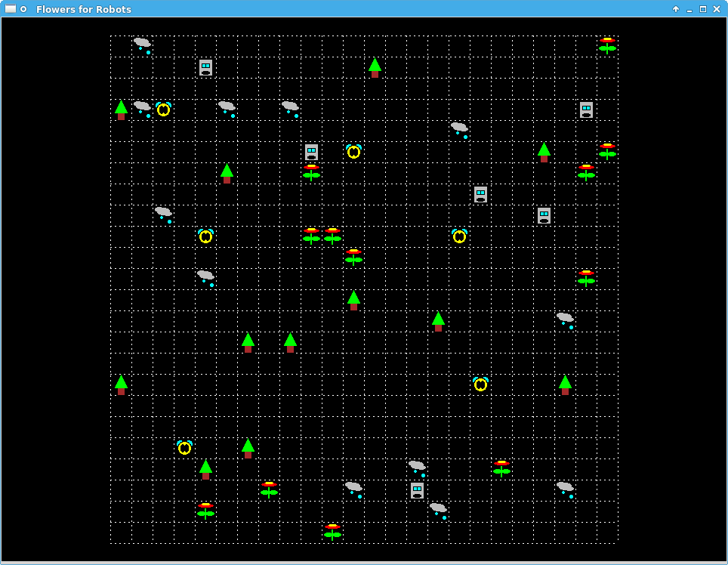Click the rain cloud in the top grid row
Screen dimensions: 728x565
point(143,46)
